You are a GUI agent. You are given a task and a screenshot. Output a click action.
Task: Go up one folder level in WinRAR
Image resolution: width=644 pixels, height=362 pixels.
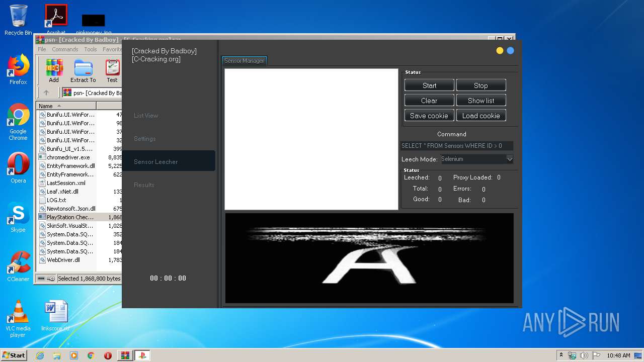point(46,93)
